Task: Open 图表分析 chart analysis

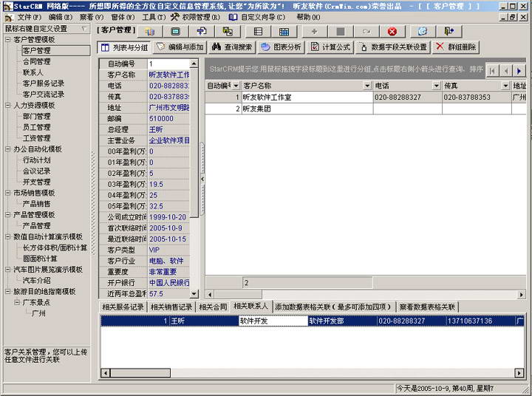Action: pos(282,47)
